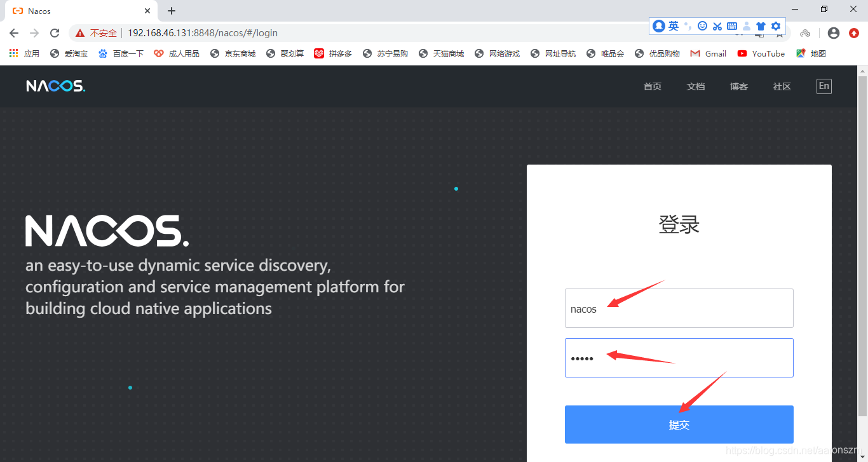Open the IME skin shirt icon
Viewport: 868px width, 462px height.
(x=761, y=26)
